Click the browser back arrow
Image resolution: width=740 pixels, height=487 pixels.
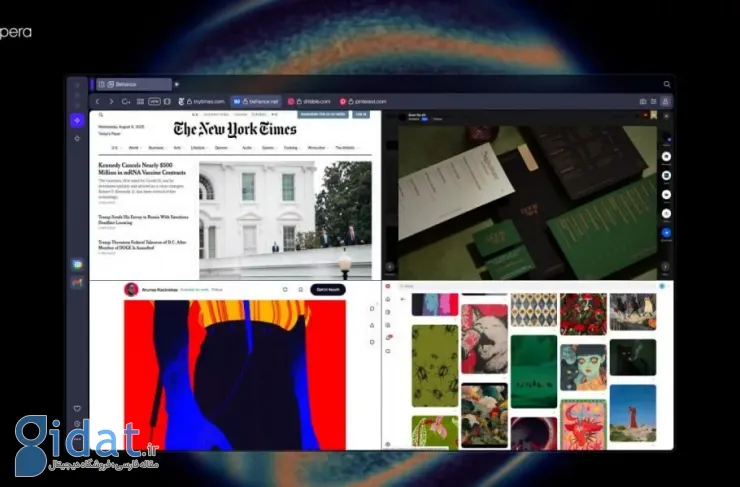tap(97, 101)
